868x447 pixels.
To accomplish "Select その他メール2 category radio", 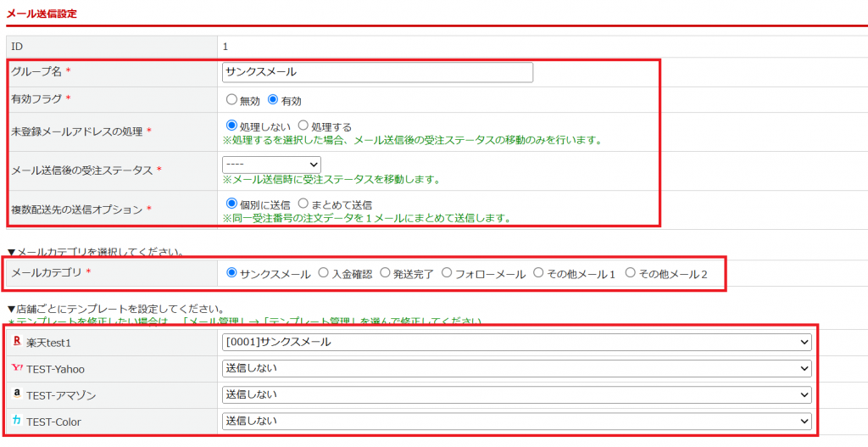I will tap(630, 272).
